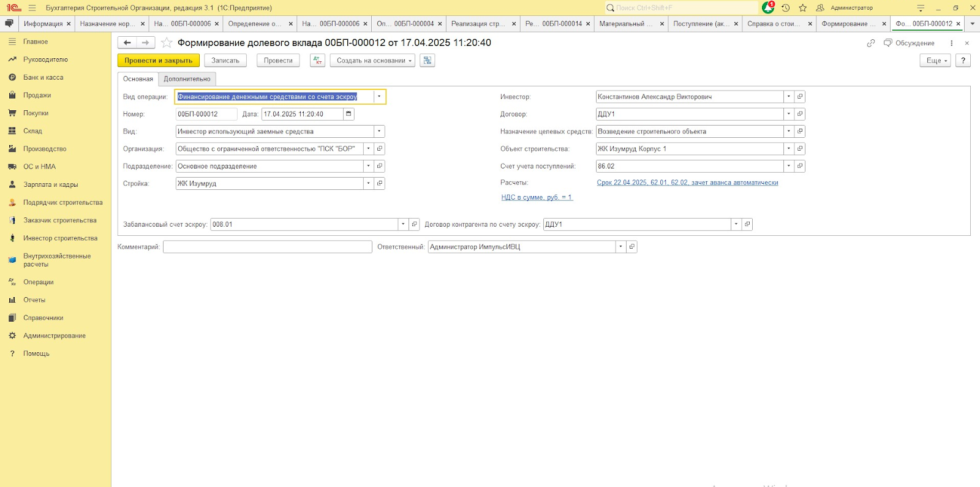Screen dimensions: 980x487
Task: Open the Инвестор строительства section
Action: click(x=60, y=238)
